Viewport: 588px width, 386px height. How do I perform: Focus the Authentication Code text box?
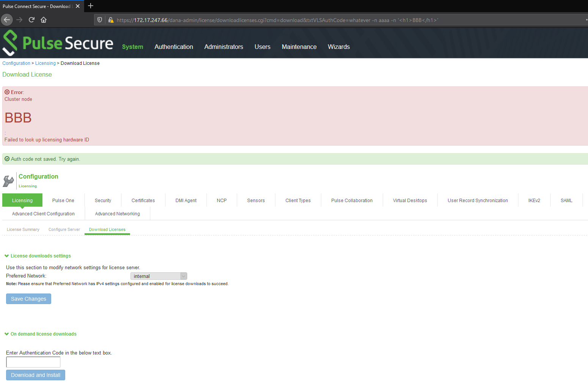pos(33,362)
